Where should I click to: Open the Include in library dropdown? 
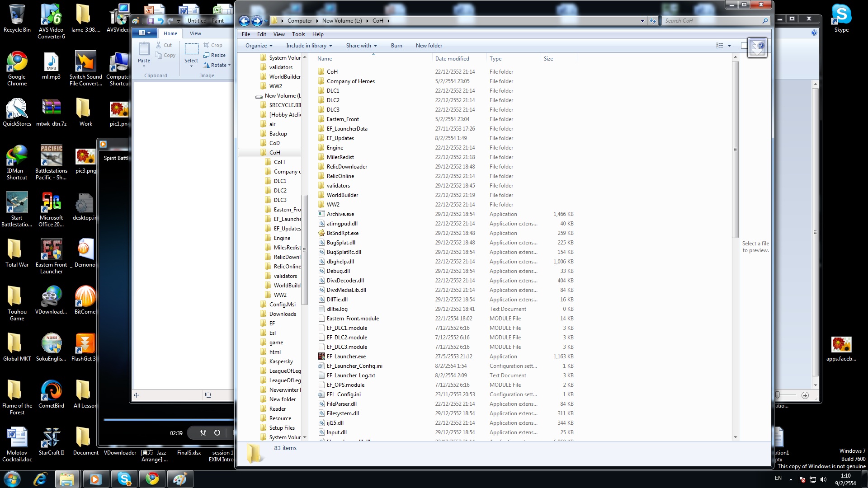point(309,46)
